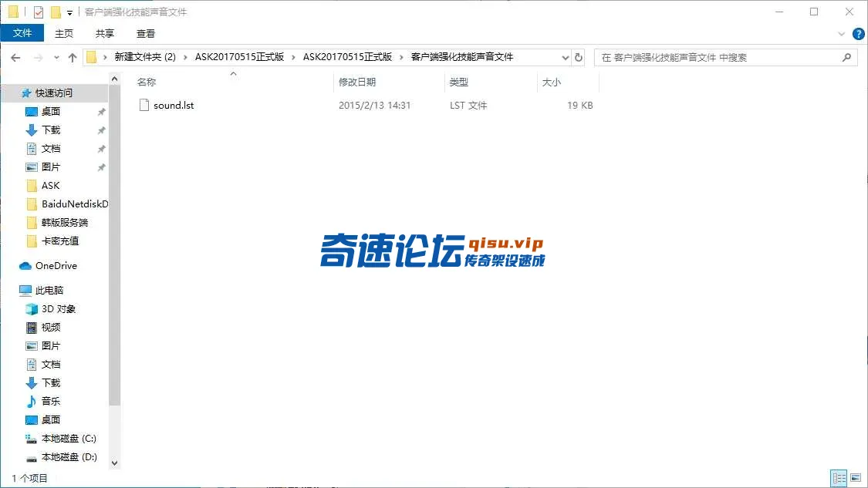
Task: Open the Explorer help icon
Action: coord(859,34)
